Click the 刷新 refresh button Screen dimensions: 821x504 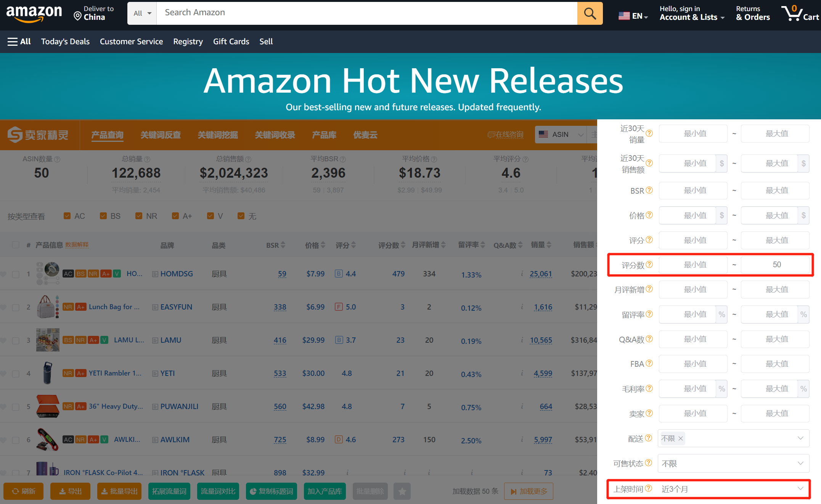pos(23,491)
